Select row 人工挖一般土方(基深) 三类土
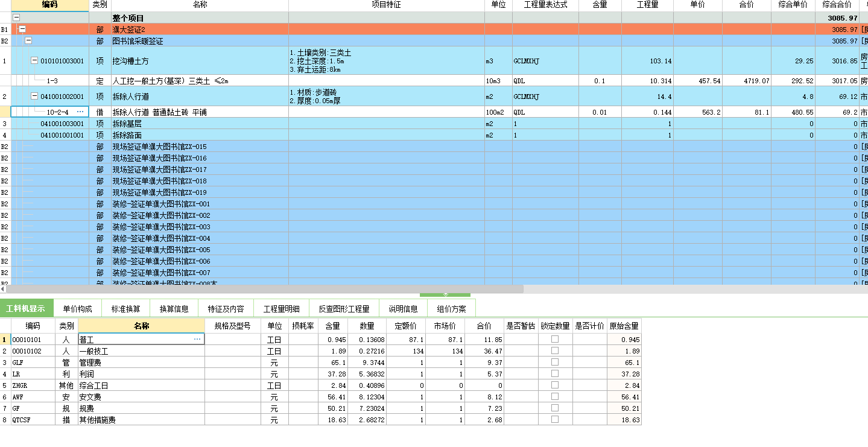Viewport: 868px width, 447px height. [434, 80]
